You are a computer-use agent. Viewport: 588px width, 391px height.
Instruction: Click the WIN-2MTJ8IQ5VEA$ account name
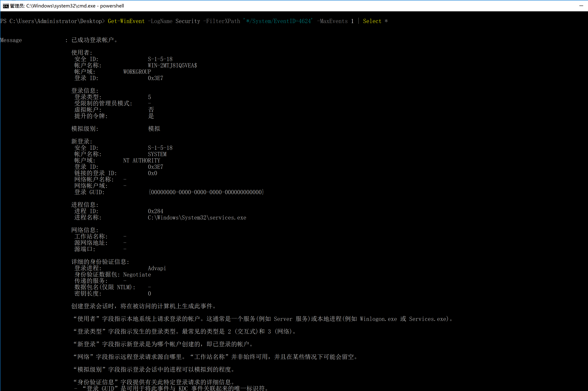(172, 65)
